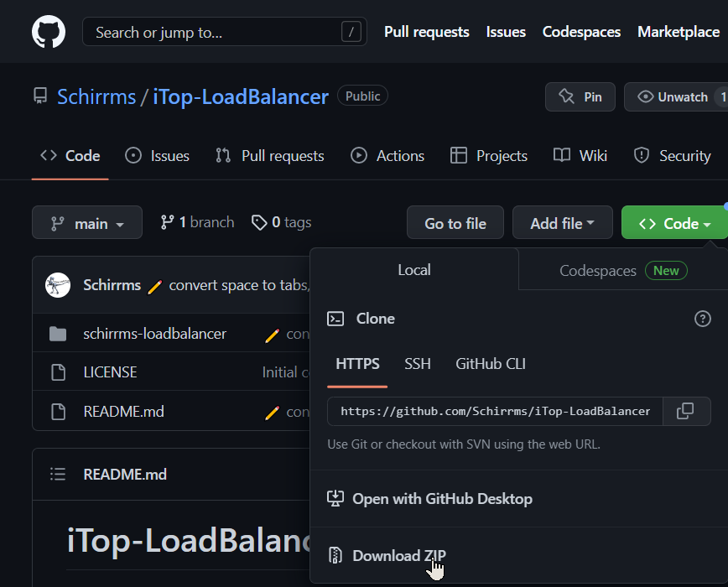728x587 pixels.
Task: Go to the Actions tab
Action: [x=387, y=156]
